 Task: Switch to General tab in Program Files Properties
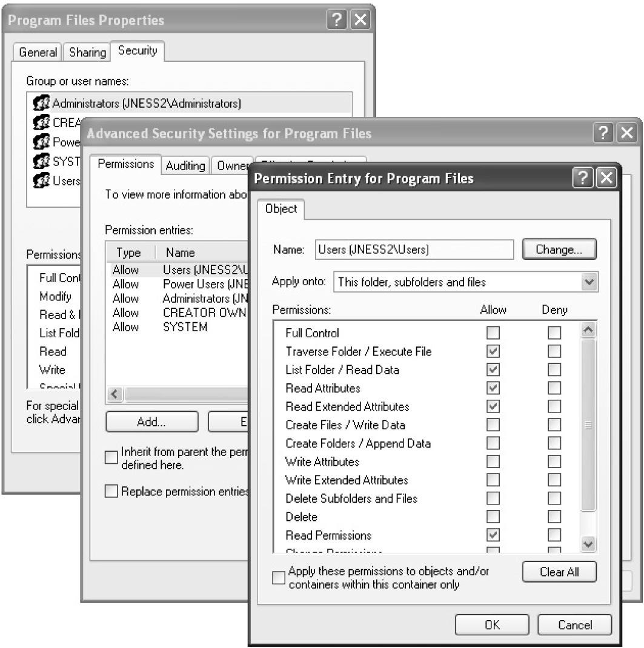click(38, 53)
